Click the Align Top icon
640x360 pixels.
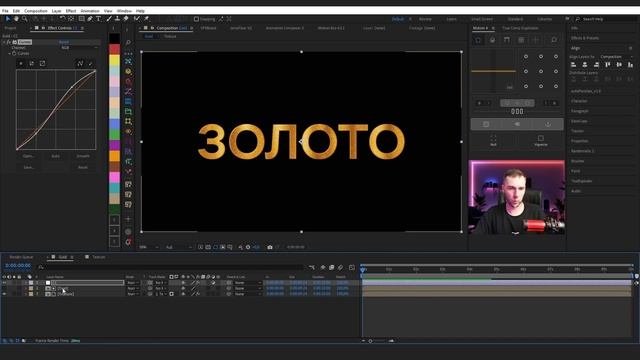[x=608, y=64]
